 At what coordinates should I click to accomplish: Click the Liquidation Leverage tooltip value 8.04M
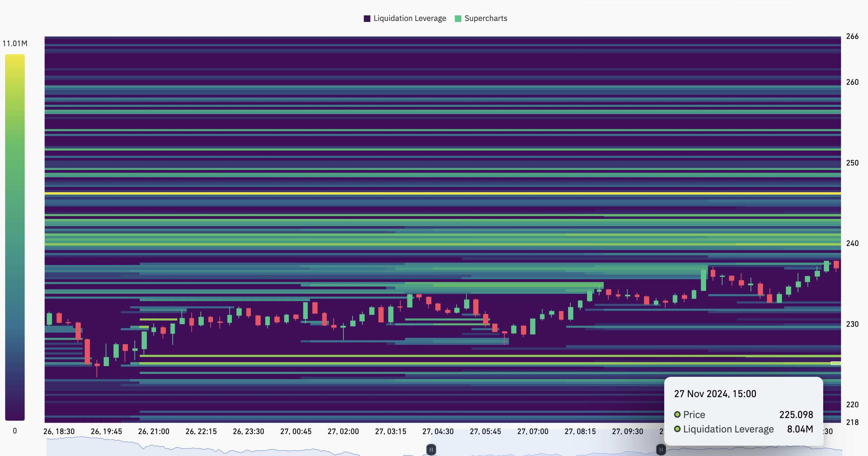click(800, 429)
